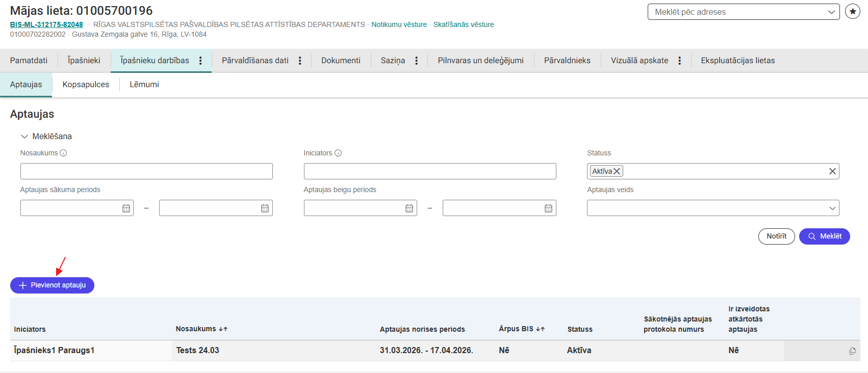The height and width of the screenshot is (373, 868).
Task: Click into the Nosaukums search field
Action: pos(146,171)
